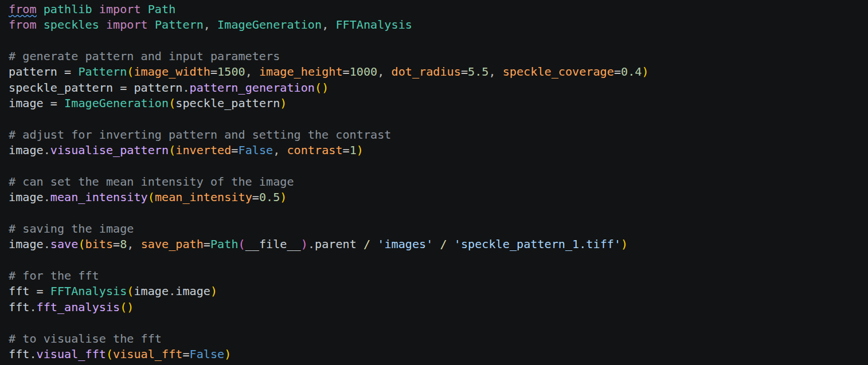Click the ImageGeneration import on line two
This screenshot has height=365, width=868.
point(269,25)
